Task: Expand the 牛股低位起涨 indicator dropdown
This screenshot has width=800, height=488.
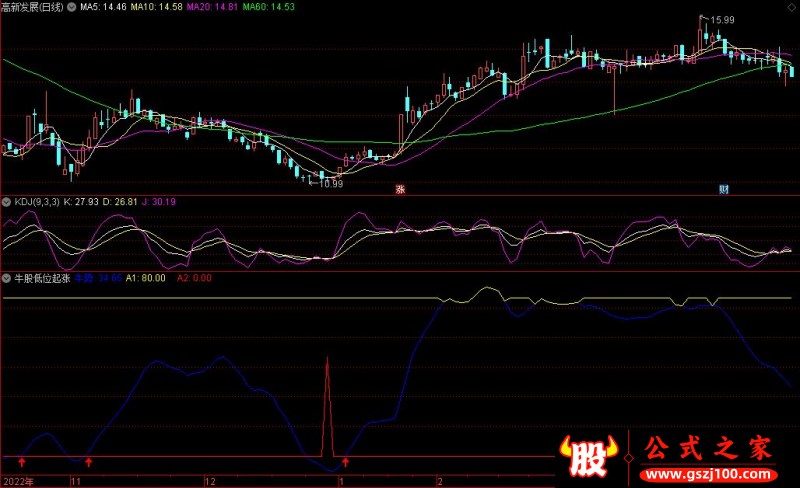Action: pyautogui.click(x=7, y=279)
